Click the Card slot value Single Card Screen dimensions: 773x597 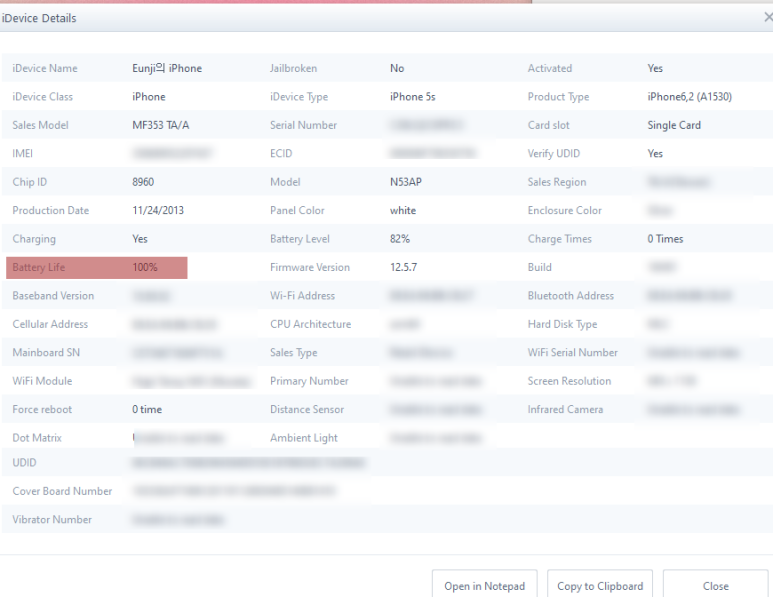(674, 125)
